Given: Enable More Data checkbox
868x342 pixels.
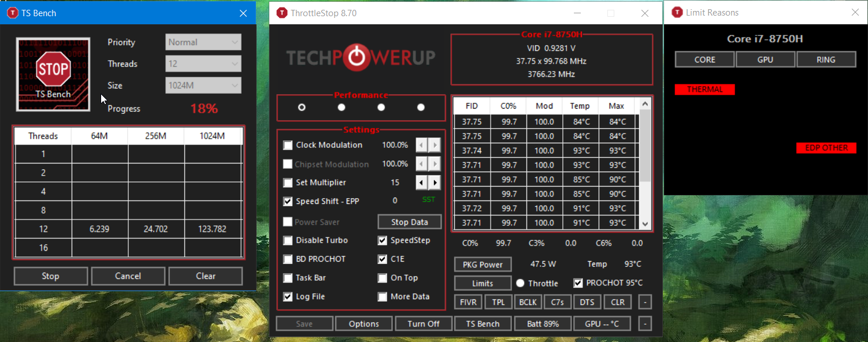Looking at the screenshot, I should pyautogui.click(x=383, y=297).
